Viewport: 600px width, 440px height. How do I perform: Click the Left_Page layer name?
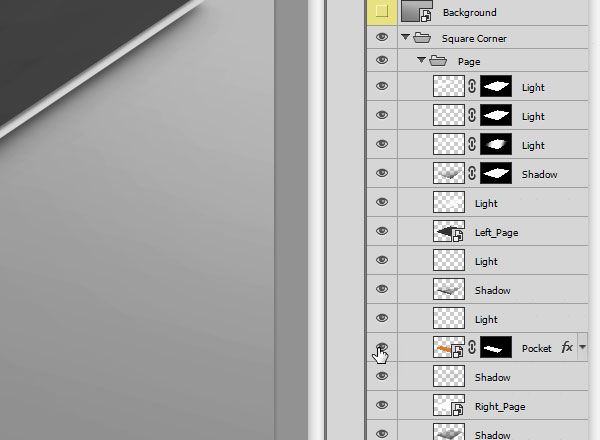coord(496,233)
